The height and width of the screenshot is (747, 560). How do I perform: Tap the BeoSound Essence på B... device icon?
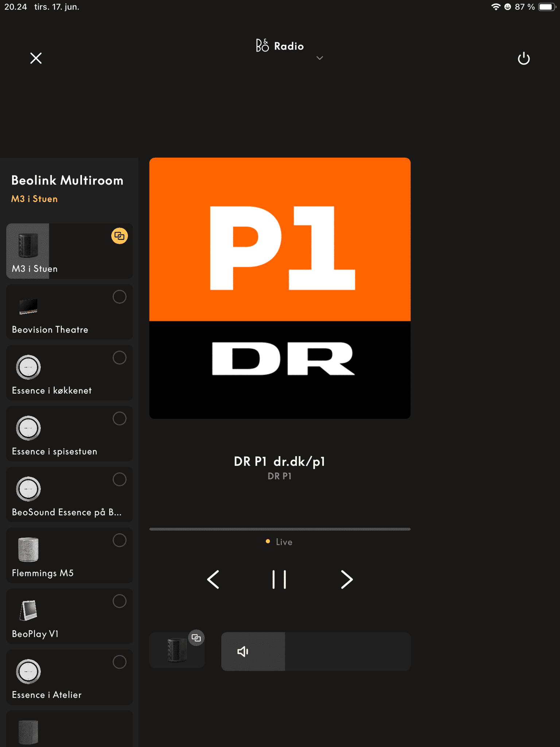coord(28,489)
